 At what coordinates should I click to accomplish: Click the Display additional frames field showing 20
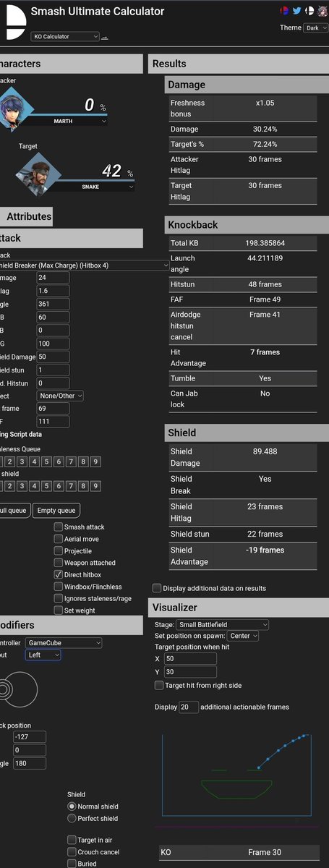tap(188, 707)
